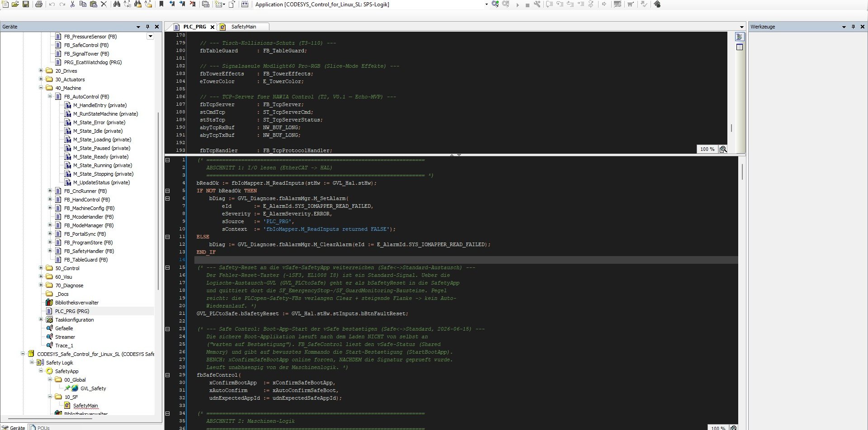The image size is (868, 430).
Task: Open the zoom magnifier icon beside 100 %
Action: pyautogui.click(x=723, y=149)
